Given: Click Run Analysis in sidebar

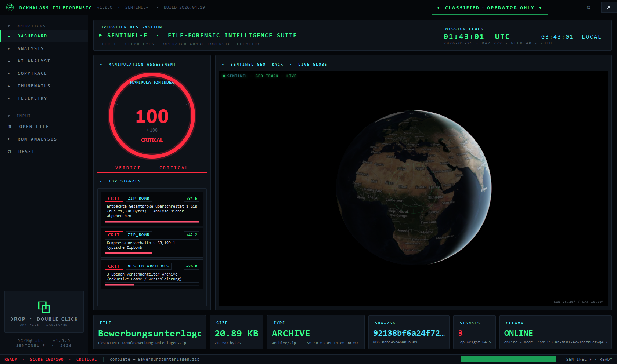Looking at the screenshot, I should (44, 139).
